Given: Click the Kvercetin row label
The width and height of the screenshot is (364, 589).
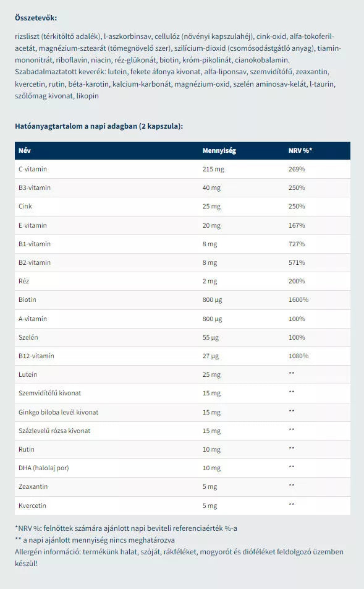Looking at the screenshot, I should click(x=32, y=505).
